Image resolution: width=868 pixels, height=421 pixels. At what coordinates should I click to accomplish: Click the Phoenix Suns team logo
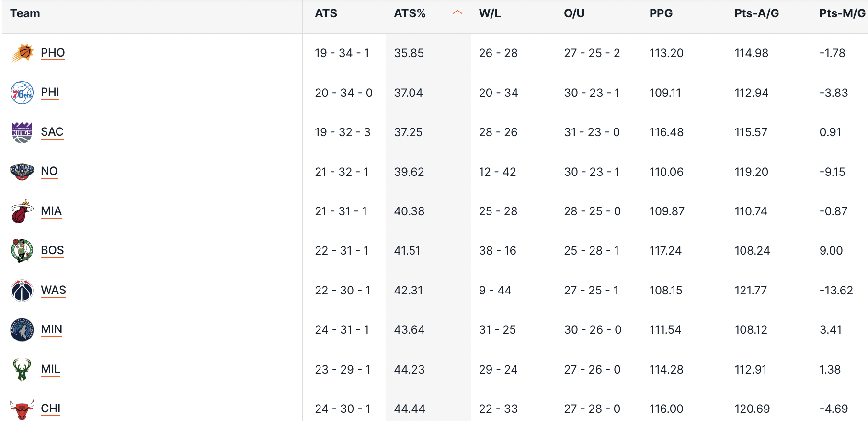click(22, 53)
